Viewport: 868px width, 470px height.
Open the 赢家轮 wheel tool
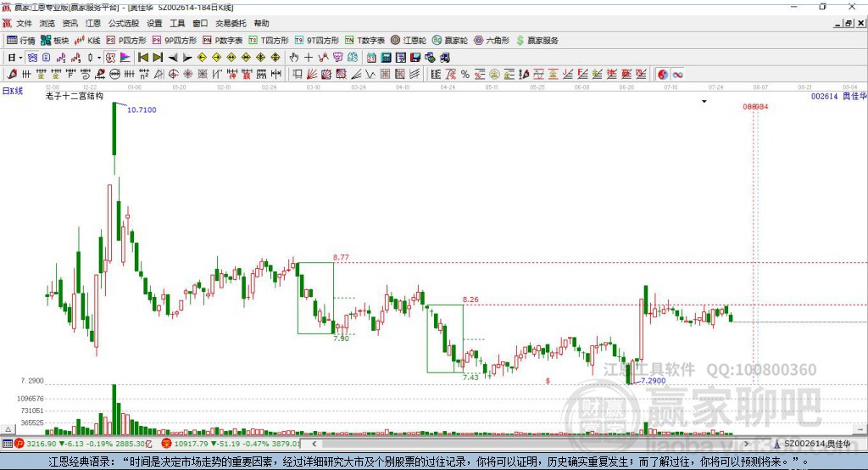(x=450, y=41)
